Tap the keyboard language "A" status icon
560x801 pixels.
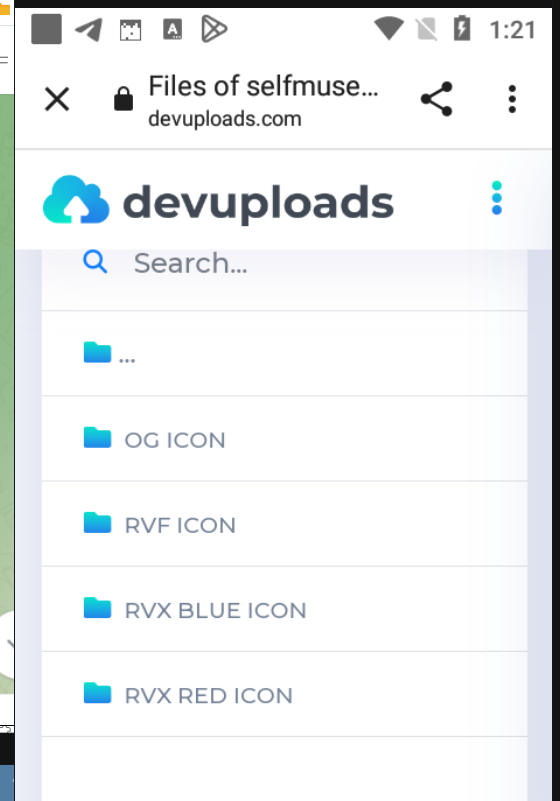[x=172, y=29]
